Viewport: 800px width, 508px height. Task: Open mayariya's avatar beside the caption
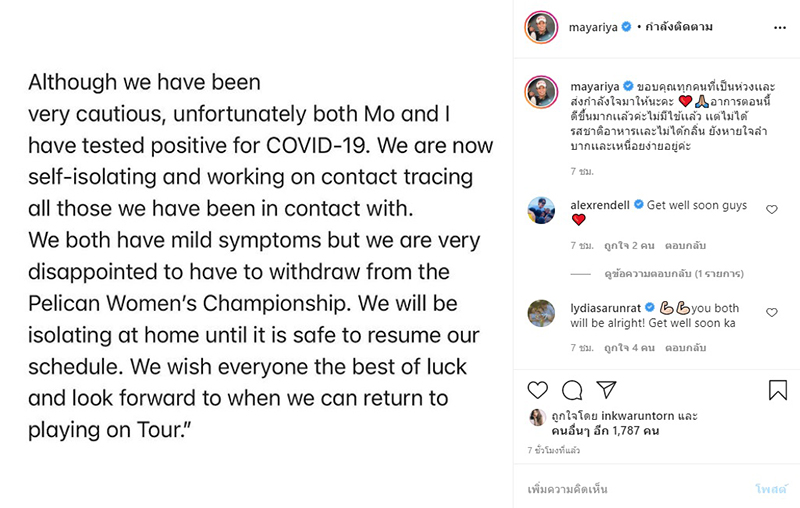[541, 92]
